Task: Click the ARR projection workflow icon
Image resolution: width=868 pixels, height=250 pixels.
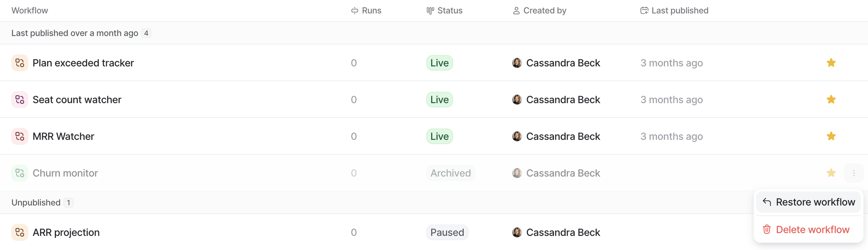Action: pyautogui.click(x=19, y=232)
